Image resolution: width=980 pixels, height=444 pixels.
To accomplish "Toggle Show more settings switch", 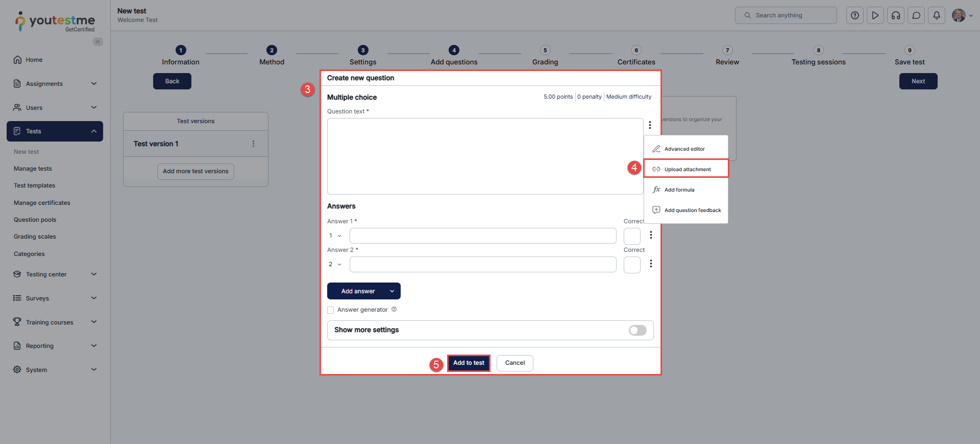I will tap(638, 331).
